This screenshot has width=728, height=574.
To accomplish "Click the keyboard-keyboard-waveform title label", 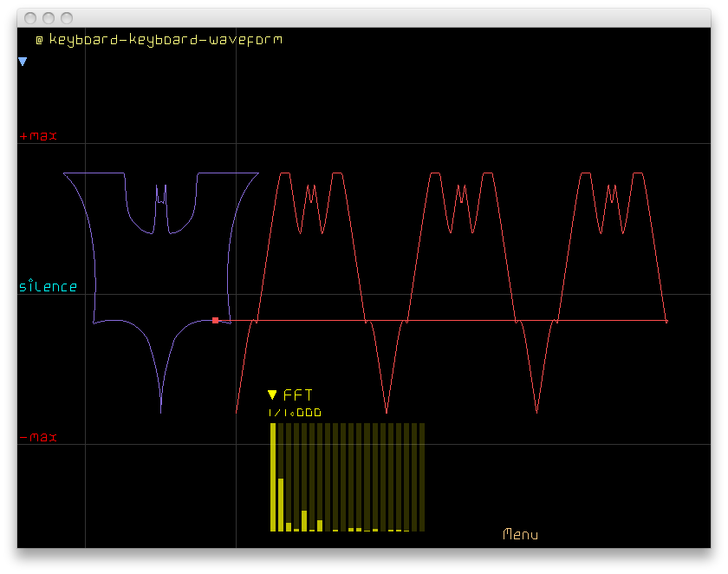I will 166,40.
